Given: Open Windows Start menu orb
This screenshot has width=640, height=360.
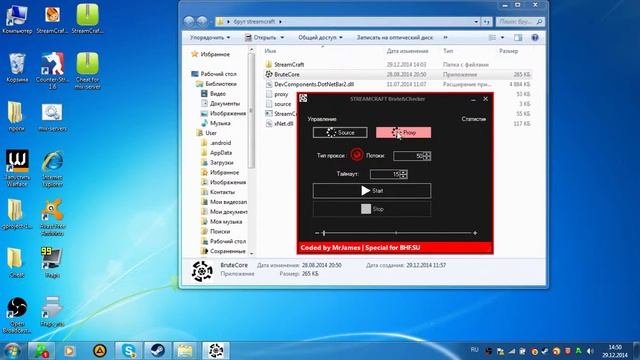Looking at the screenshot, I should [x=12, y=351].
